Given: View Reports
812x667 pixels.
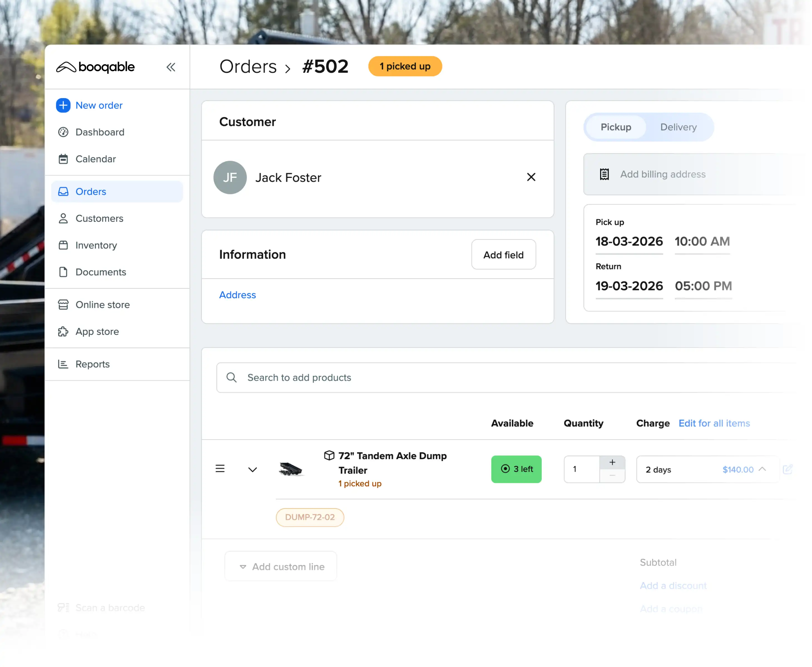Looking at the screenshot, I should point(92,364).
